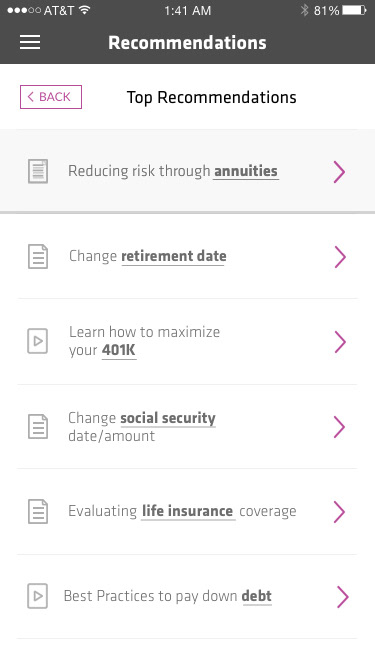This screenshot has width=375, height=667.
Task: Go back with the BACK button
Action: [x=51, y=97]
